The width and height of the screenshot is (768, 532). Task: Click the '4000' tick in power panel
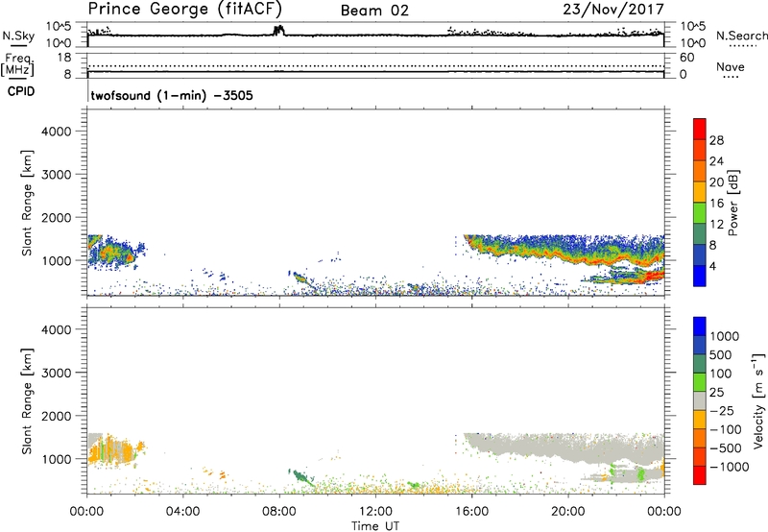point(57,132)
